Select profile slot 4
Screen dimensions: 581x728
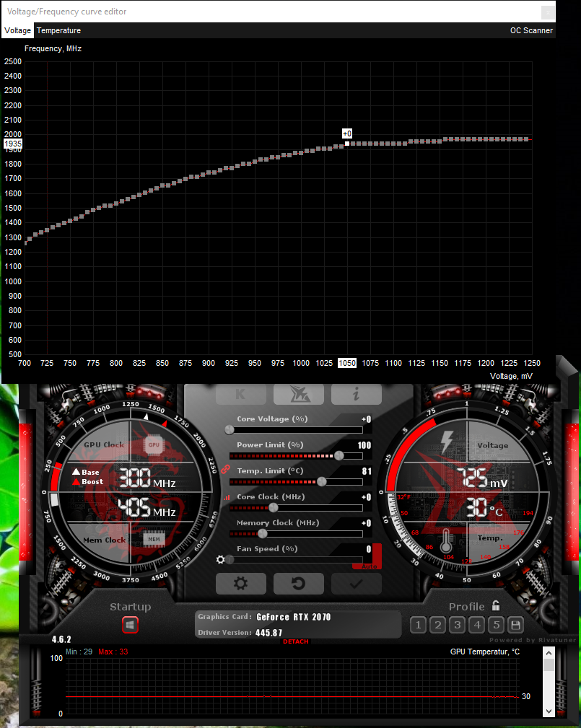pyautogui.click(x=477, y=625)
